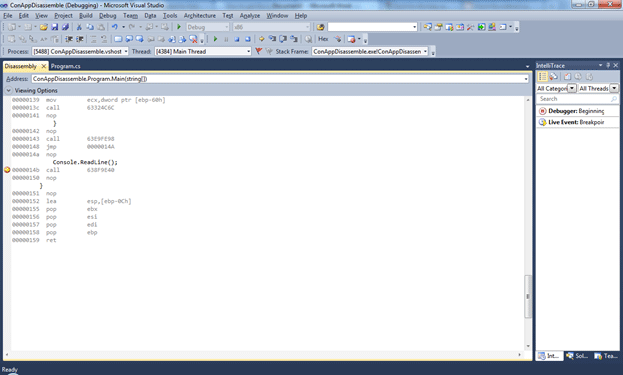Open the Architecture menu
The height and width of the screenshot is (375, 623).
[199, 15]
